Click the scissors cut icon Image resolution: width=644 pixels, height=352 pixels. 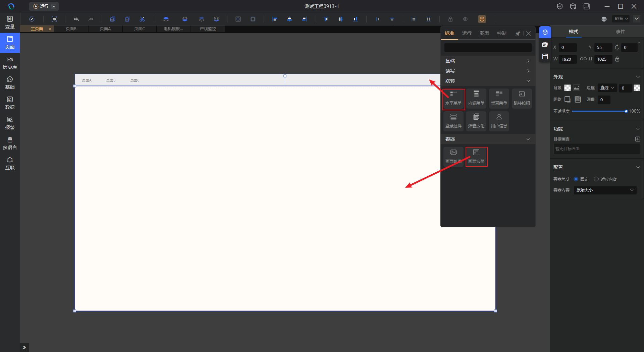[x=142, y=19]
